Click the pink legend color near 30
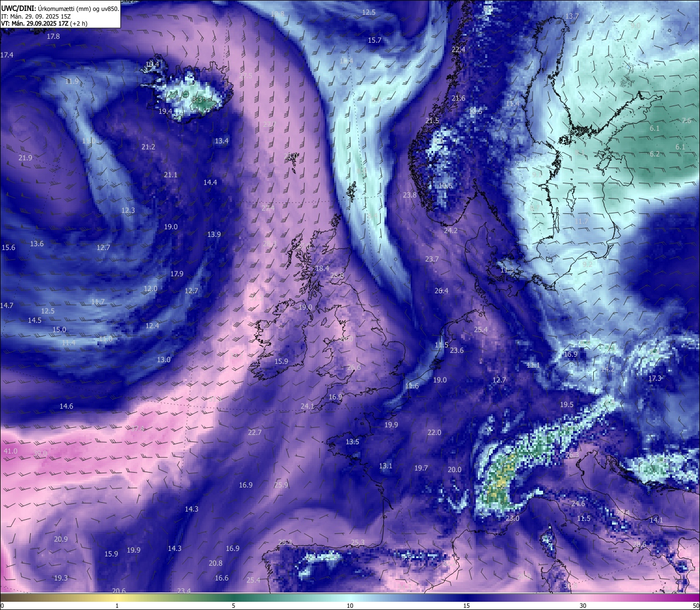The height and width of the screenshot is (610, 700). pos(583,597)
